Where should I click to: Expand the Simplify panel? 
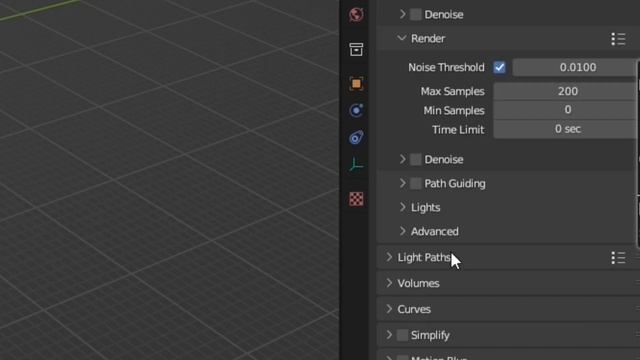tap(389, 335)
